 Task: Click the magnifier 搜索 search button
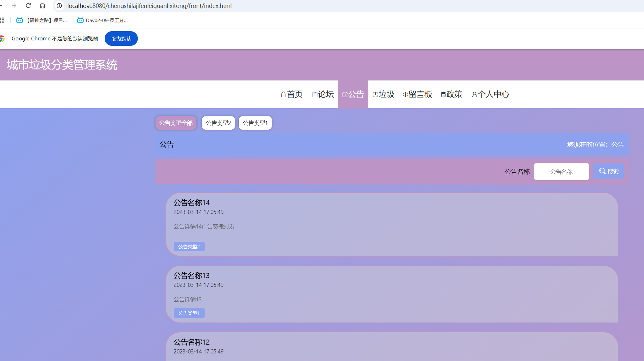[x=608, y=171]
